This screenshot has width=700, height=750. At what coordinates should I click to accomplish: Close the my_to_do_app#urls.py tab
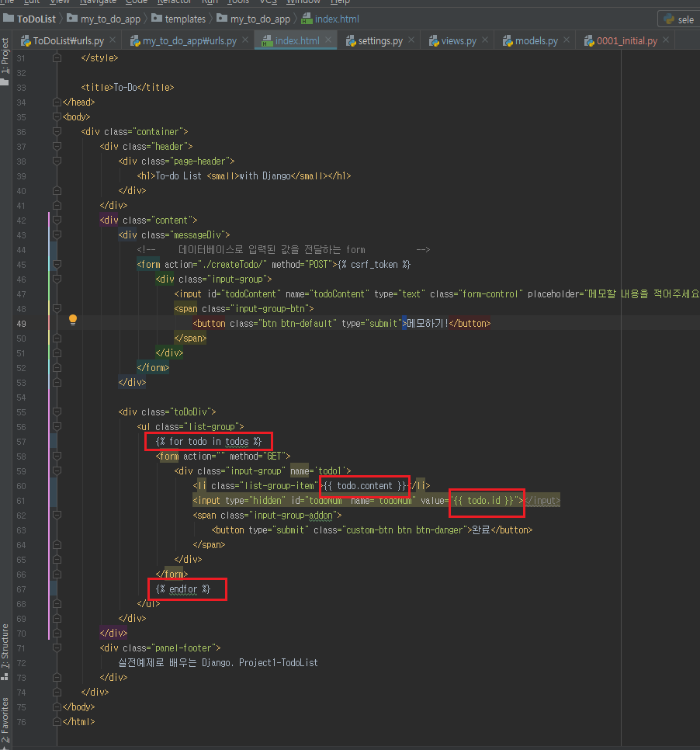tap(245, 40)
